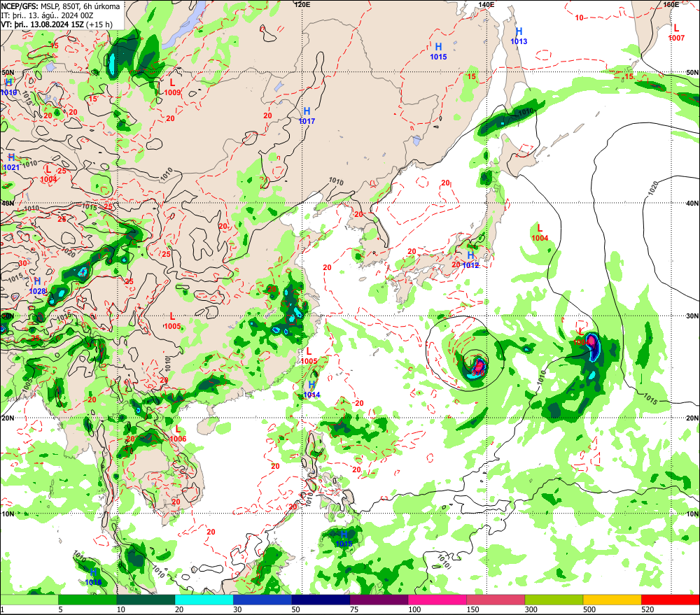This screenshot has height=615, width=700.
Task: Click the legend value "520"
Action: (x=647, y=609)
